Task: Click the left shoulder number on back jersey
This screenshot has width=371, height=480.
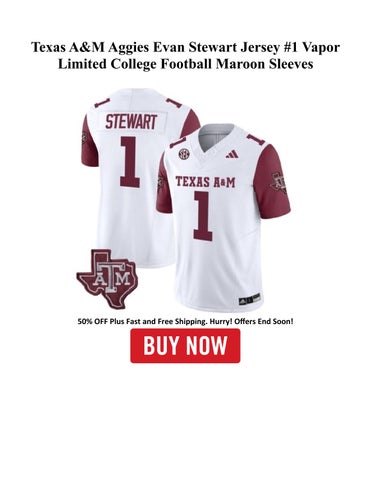Action: 102,102
